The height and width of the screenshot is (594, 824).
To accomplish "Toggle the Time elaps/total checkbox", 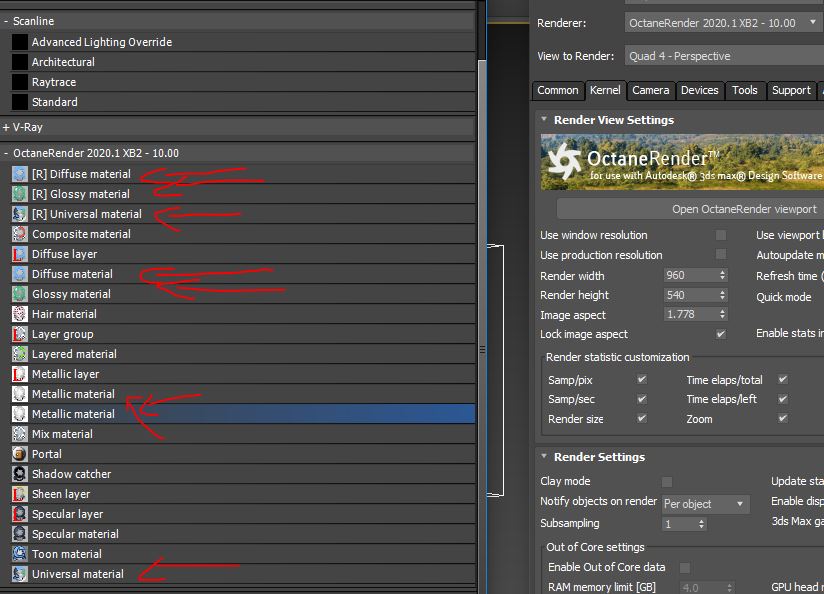I will 783,379.
